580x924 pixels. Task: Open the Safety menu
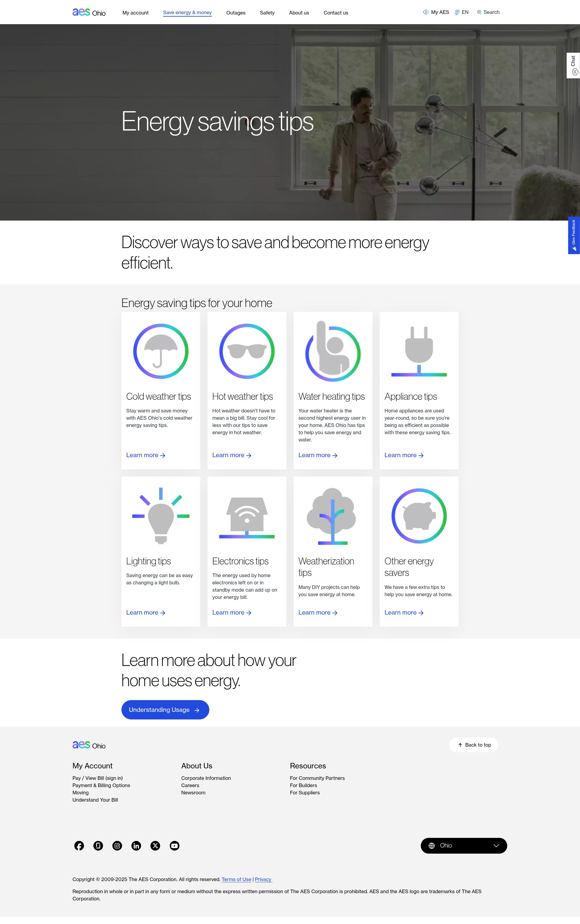tap(267, 13)
